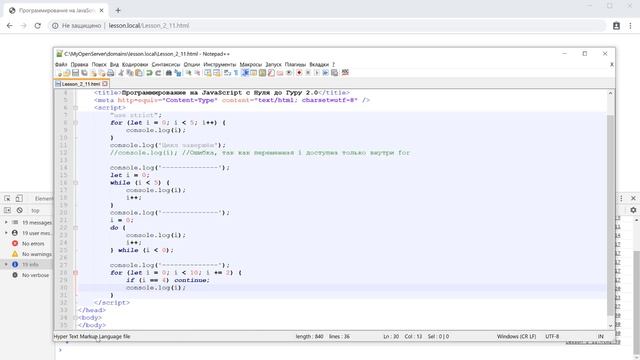
Task: Open the top context selector in DevTools
Action: (36, 211)
